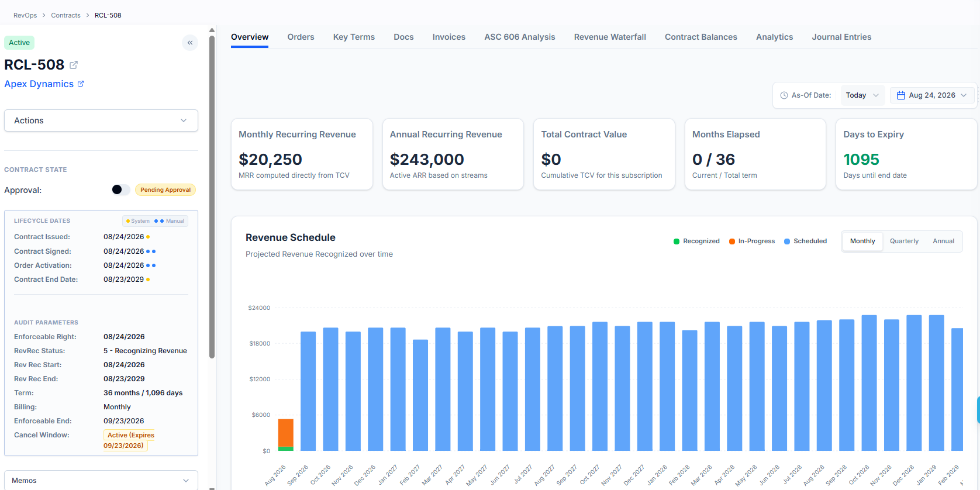
Task: Click the Active status badge
Action: (19, 43)
